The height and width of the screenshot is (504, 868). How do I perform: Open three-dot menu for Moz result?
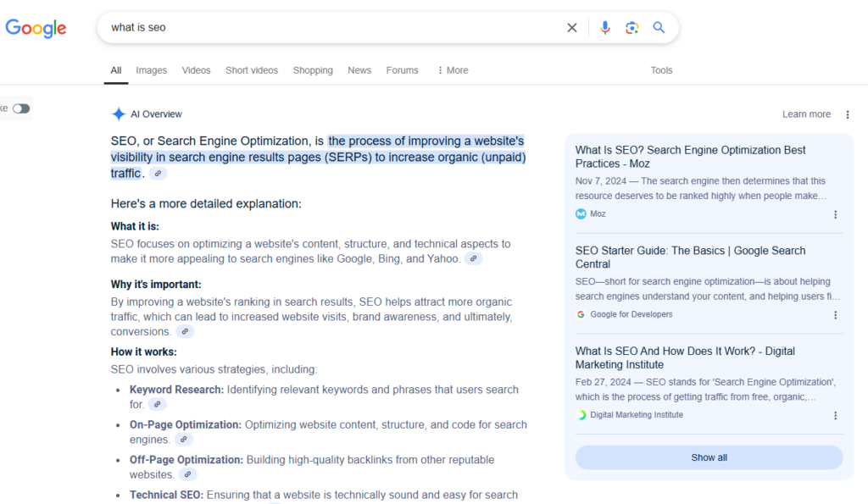(x=835, y=214)
